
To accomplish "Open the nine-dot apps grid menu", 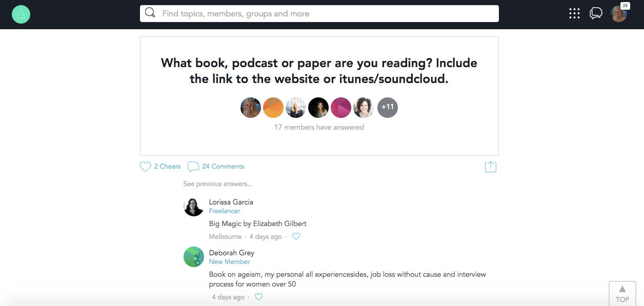I will coord(574,14).
